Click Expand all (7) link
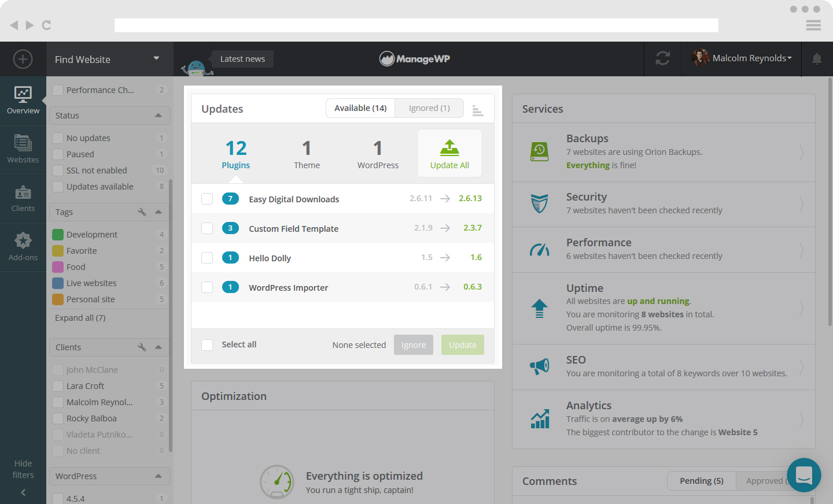The height and width of the screenshot is (504, 833). pos(80,318)
